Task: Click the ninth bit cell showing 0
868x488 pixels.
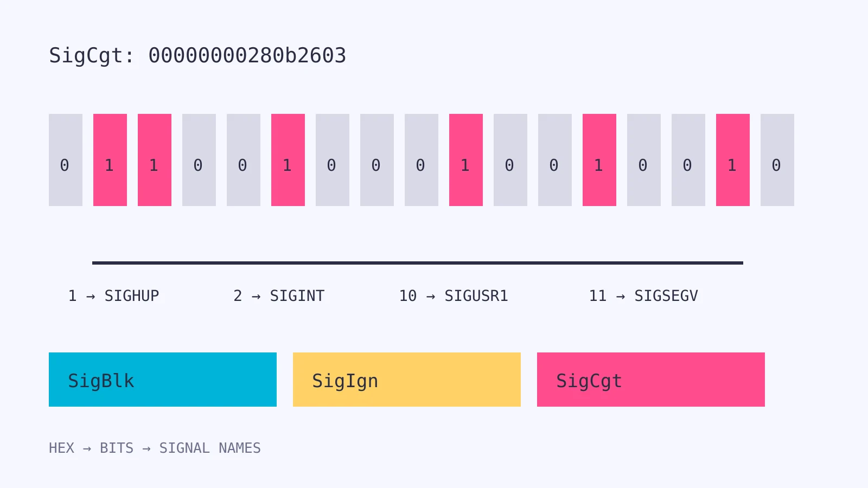Action: 422,160
